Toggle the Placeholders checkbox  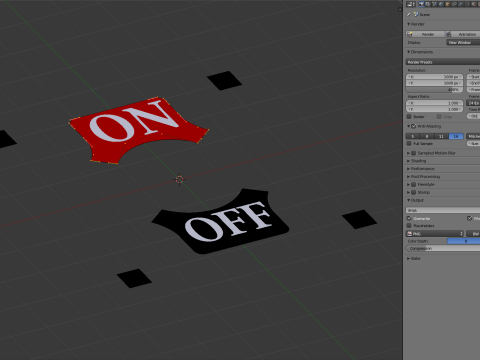tap(409, 226)
